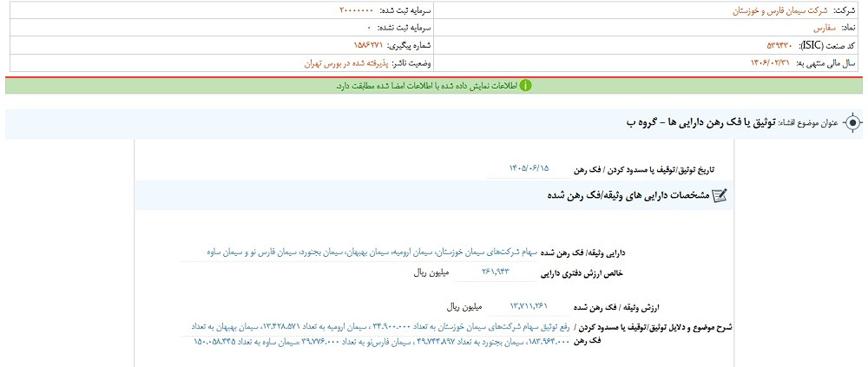Click the label خالص ارزش دفتری دارایی

[582, 272]
